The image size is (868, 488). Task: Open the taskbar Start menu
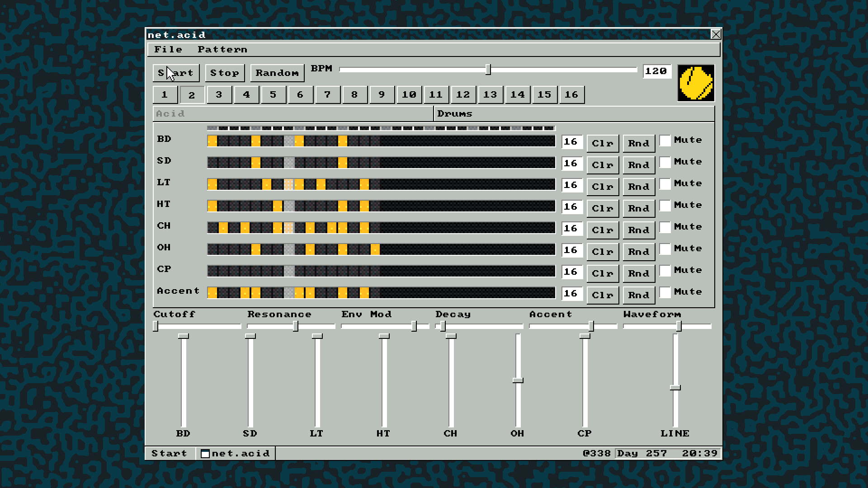(x=170, y=453)
